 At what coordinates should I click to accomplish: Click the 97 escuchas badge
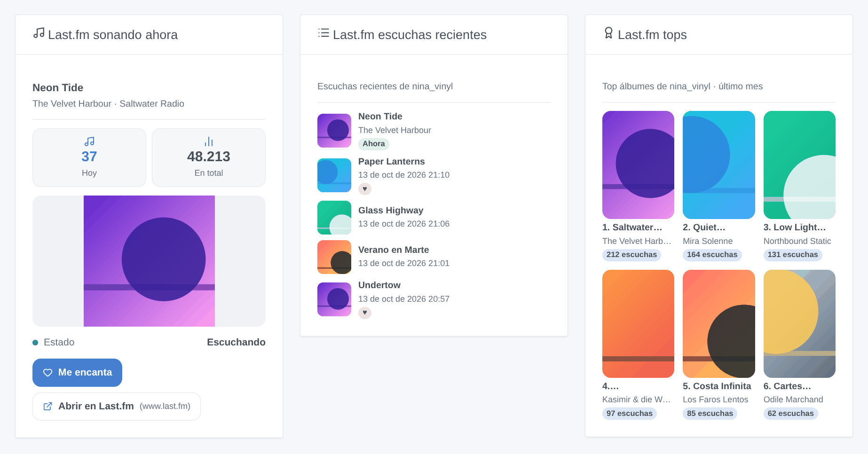pyautogui.click(x=630, y=414)
